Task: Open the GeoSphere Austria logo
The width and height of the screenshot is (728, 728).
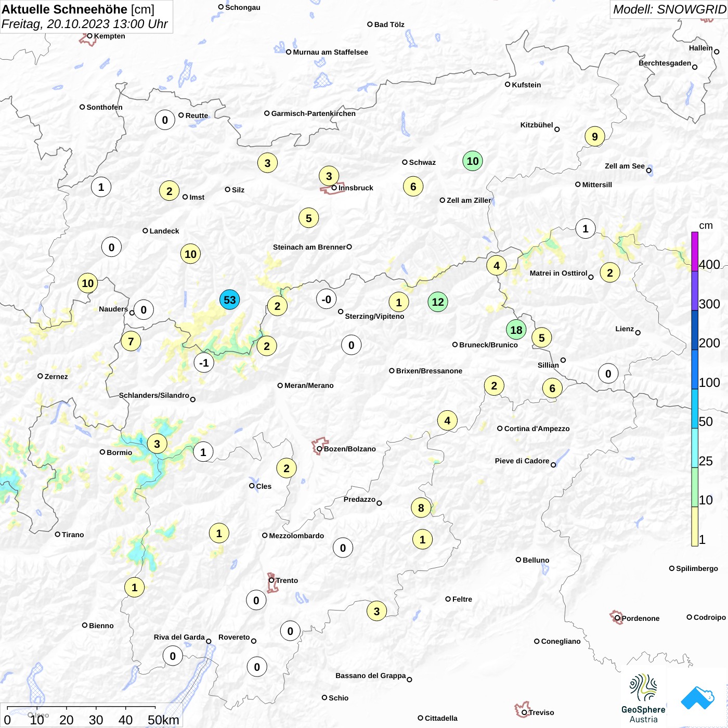Action: [643, 698]
